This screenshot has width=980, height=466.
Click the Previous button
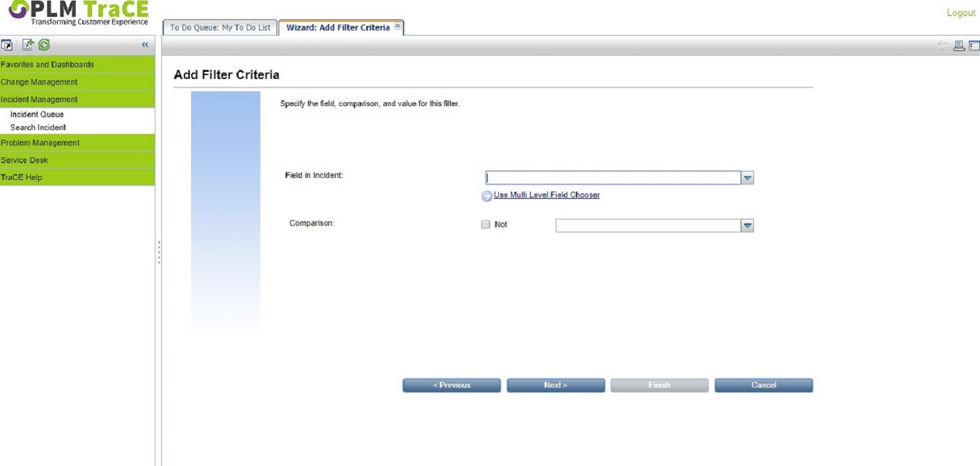[451, 385]
